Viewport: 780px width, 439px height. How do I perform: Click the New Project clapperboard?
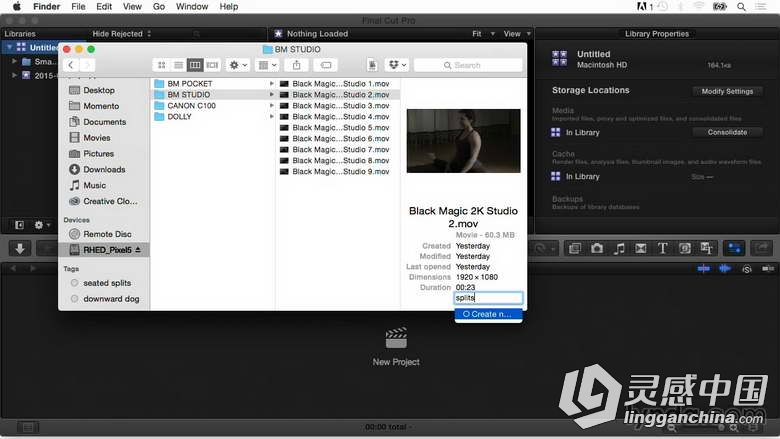(396, 338)
